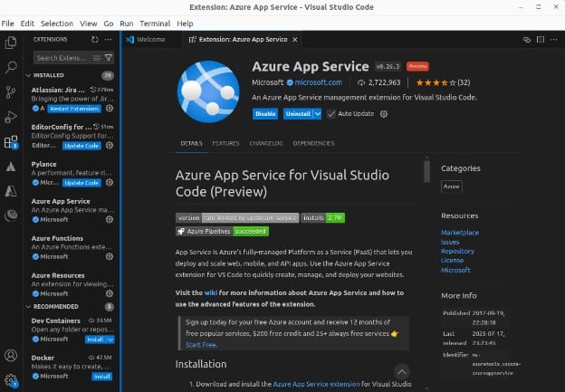Viewport: 565px width, 392px height.
Task: Open the Start Free link
Action: pos(201,345)
